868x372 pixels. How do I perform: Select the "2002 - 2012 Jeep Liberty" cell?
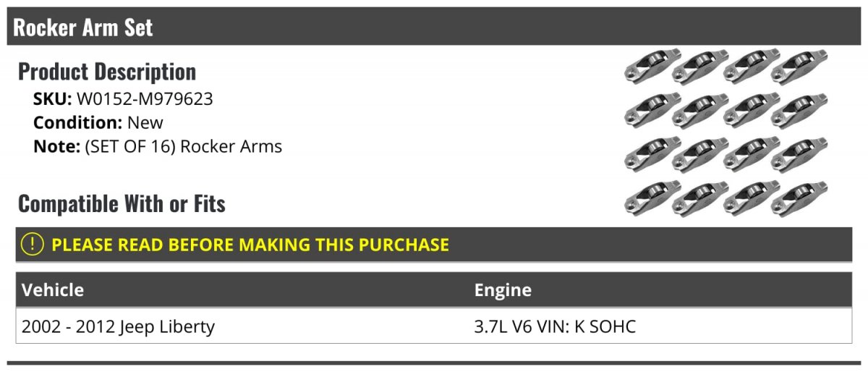(119, 326)
